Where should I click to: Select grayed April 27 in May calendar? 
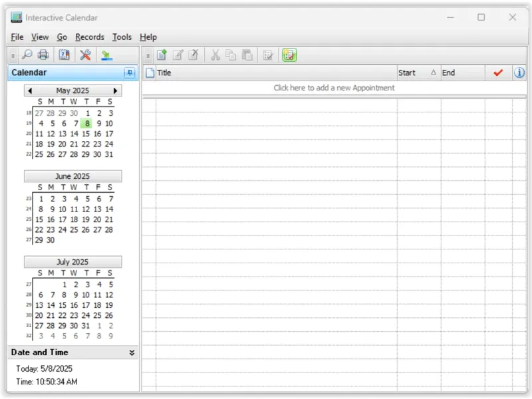[x=39, y=113]
